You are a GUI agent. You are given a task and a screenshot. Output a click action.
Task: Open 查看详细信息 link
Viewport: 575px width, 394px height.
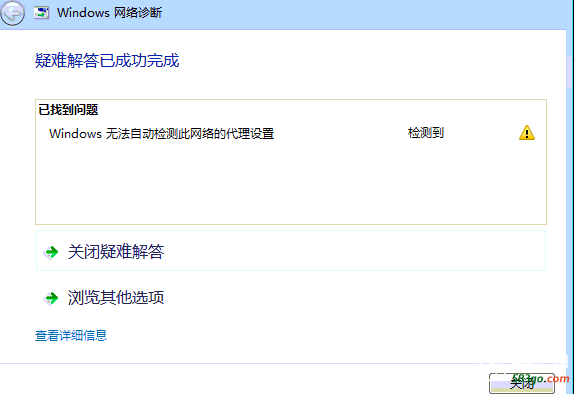71,335
